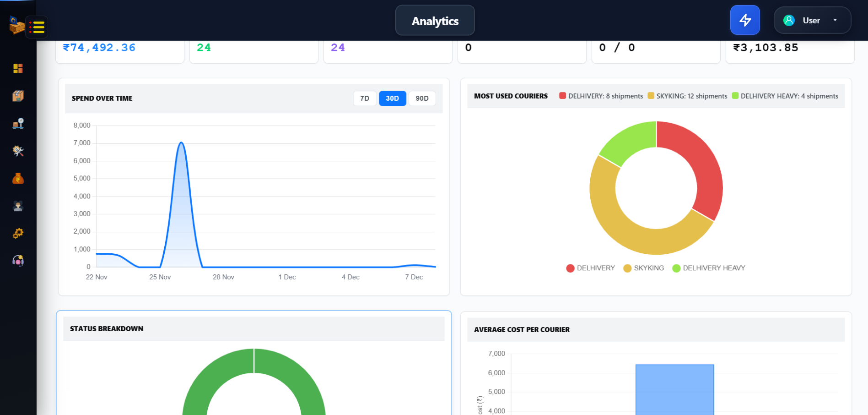Switch spend chart to 7D range
Viewport: 868px width, 415px height.
coord(364,98)
